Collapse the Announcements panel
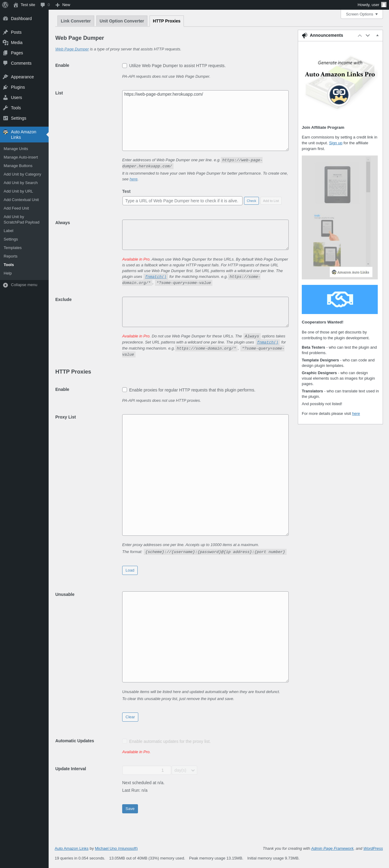Image resolution: width=389 pixels, height=868 pixels. tap(377, 35)
